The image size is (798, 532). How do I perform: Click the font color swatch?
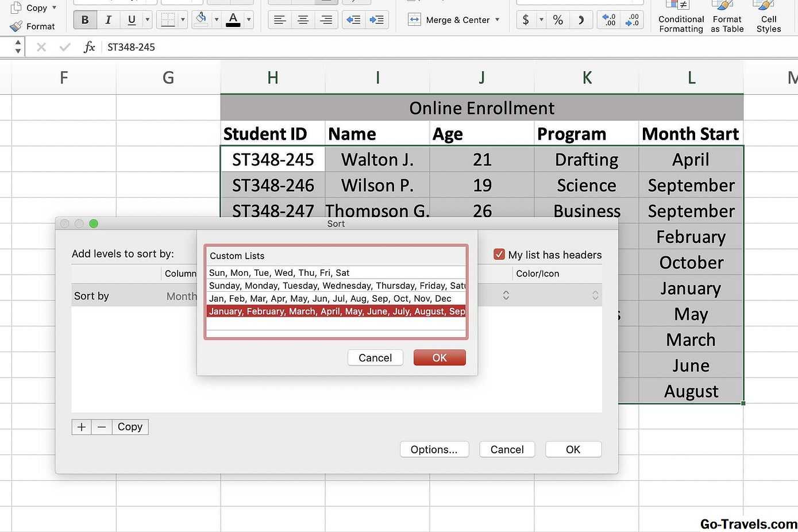[x=233, y=20]
